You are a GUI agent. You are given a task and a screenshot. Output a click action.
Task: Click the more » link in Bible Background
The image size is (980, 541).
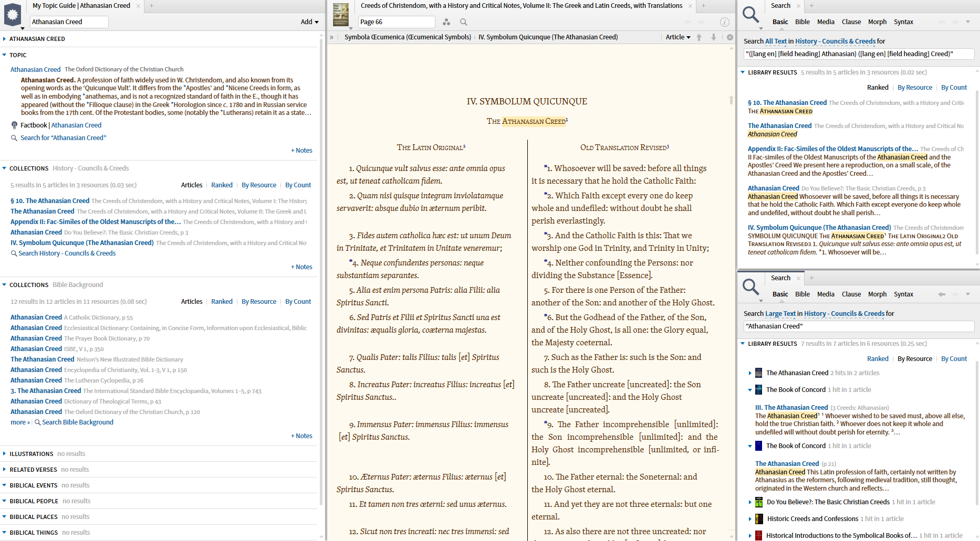tap(20, 422)
